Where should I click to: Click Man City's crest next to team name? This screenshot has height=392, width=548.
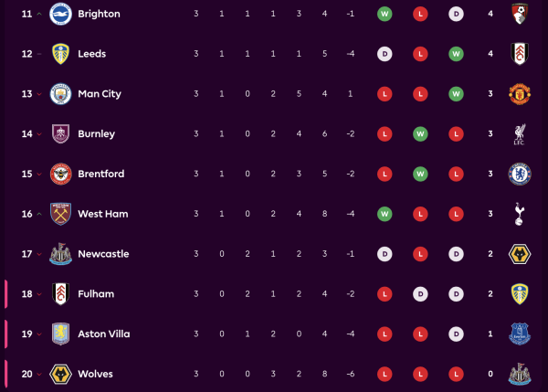pyautogui.click(x=61, y=94)
